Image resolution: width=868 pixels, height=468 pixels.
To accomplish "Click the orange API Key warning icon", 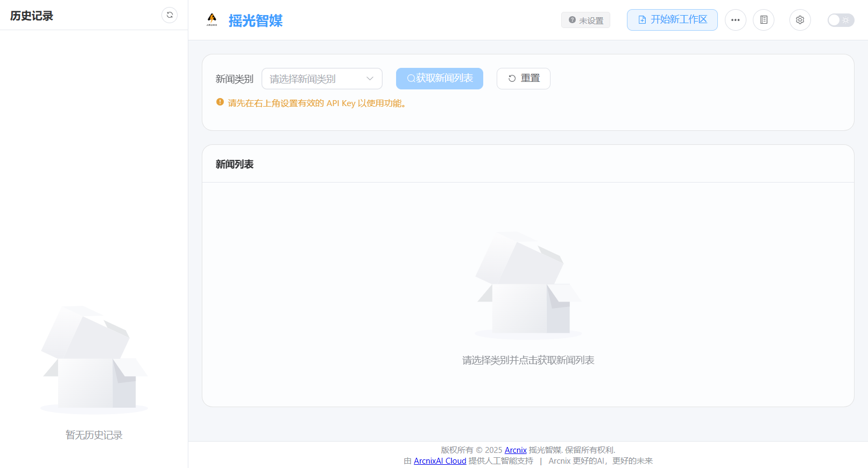I will coord(220,102).
